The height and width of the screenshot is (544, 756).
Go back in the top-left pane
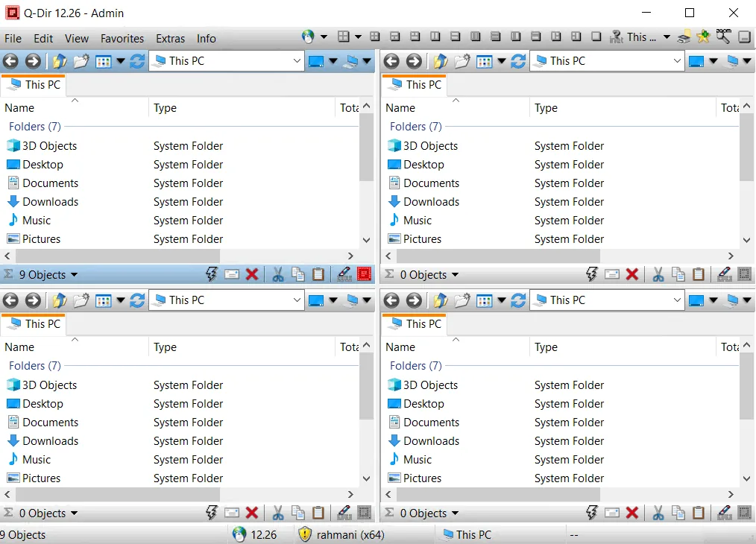10,61
